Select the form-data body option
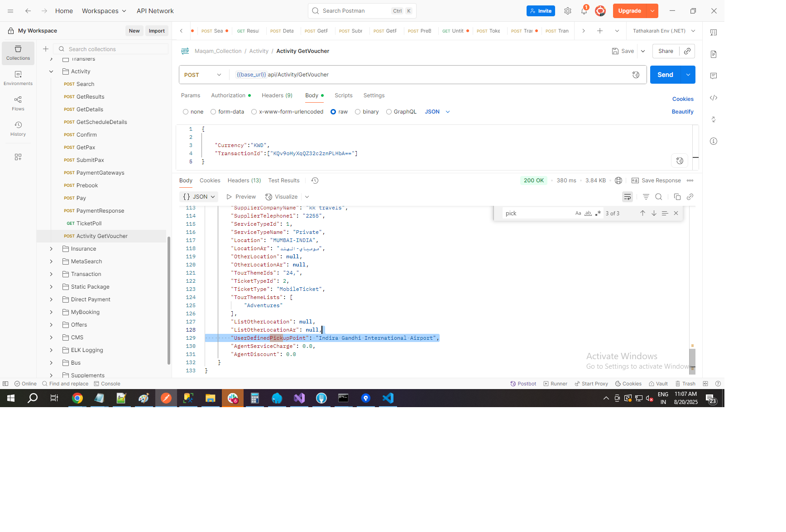 click(213, 112)
